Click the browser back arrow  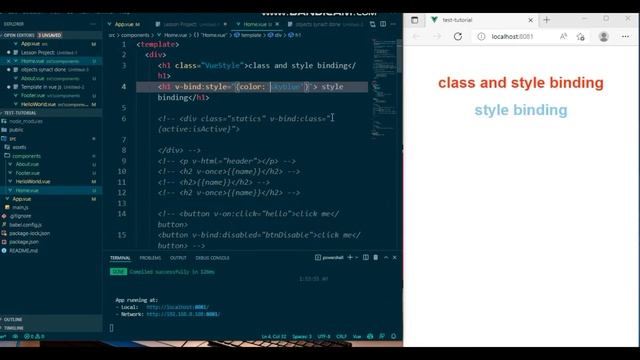(416, 36)
